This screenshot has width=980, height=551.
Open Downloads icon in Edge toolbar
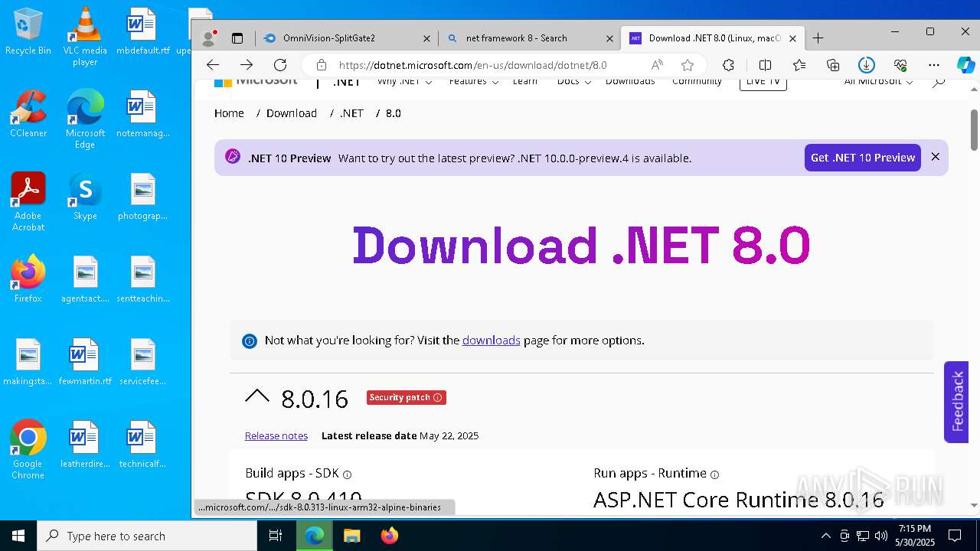867,65
